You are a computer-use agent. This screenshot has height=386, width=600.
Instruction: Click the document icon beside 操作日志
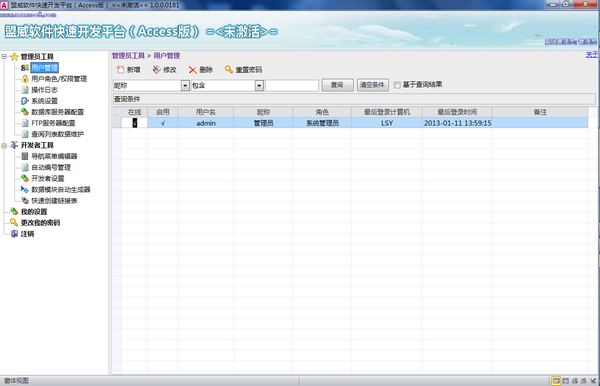25,90
